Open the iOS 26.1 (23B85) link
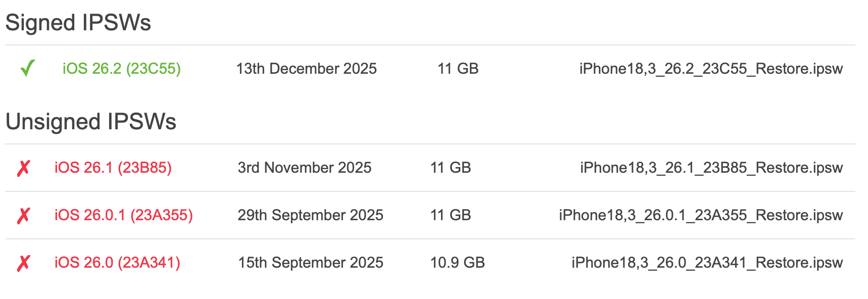 pyautogui.click(x=113, y=168)
